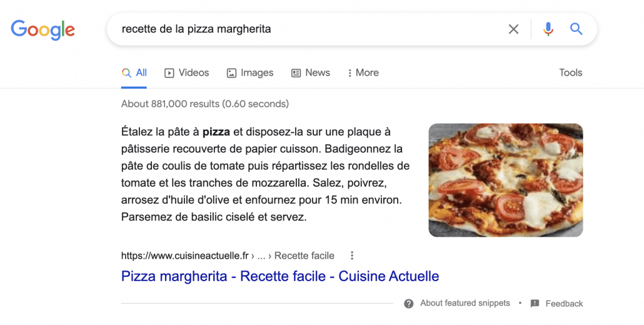Click the magnifying glass search button

click(576, 29)
